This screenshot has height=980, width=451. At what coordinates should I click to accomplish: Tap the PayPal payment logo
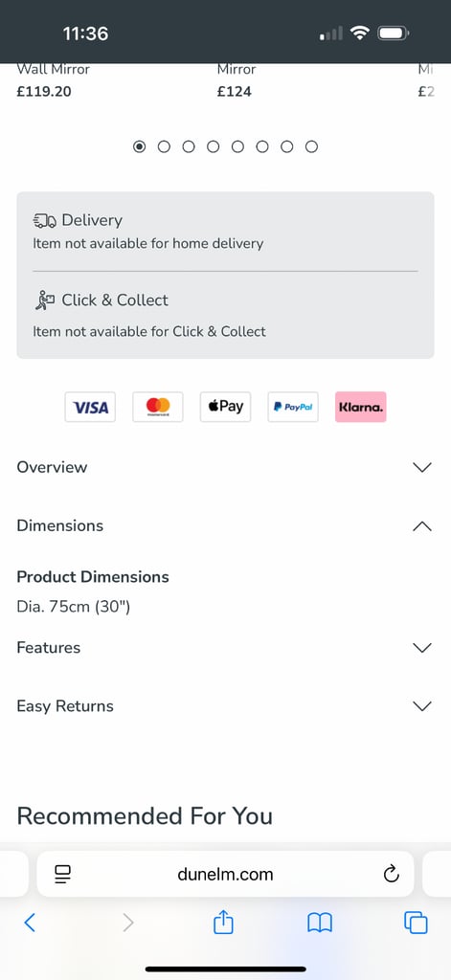pyautogui.click(x=293, y=407)
